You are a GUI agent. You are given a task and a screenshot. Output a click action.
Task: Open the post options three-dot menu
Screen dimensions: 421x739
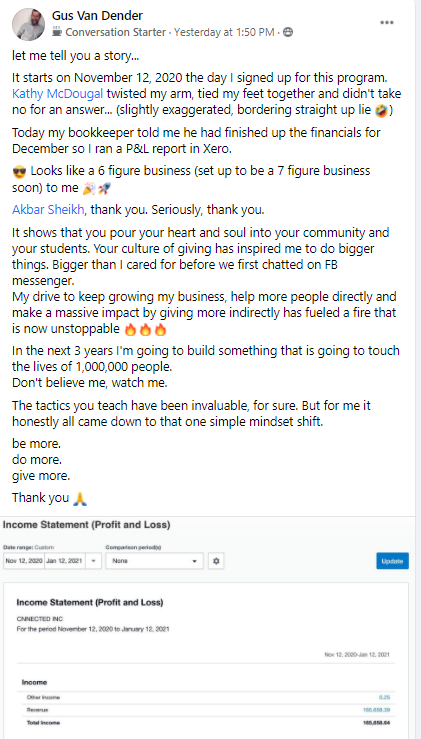click(387, 23)
